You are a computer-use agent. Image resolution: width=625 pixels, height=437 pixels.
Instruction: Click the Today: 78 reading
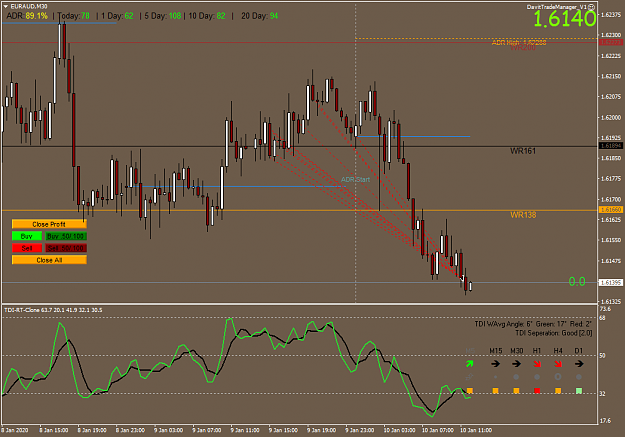coord(74,16)
